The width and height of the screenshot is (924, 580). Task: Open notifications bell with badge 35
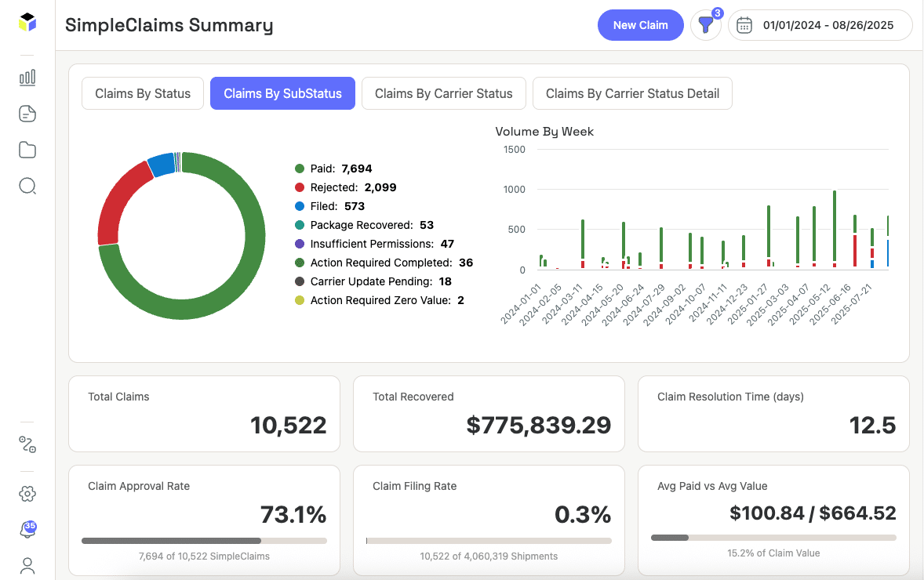pyautogui.click(x=27, y=529)
